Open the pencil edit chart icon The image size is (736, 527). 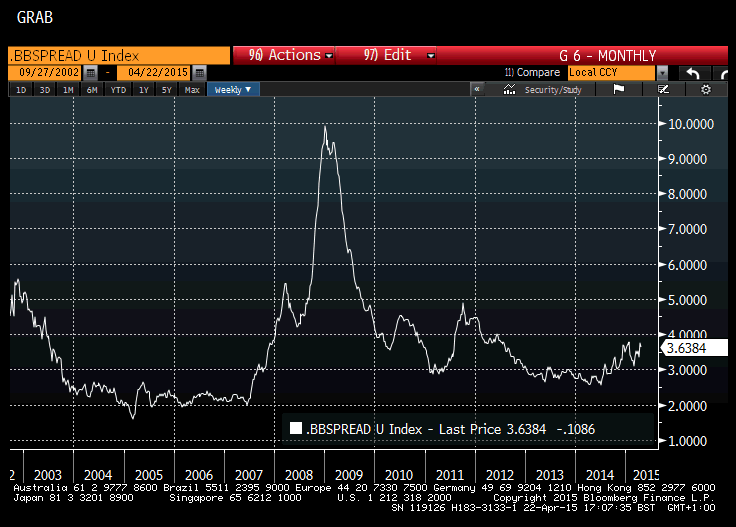663,89
